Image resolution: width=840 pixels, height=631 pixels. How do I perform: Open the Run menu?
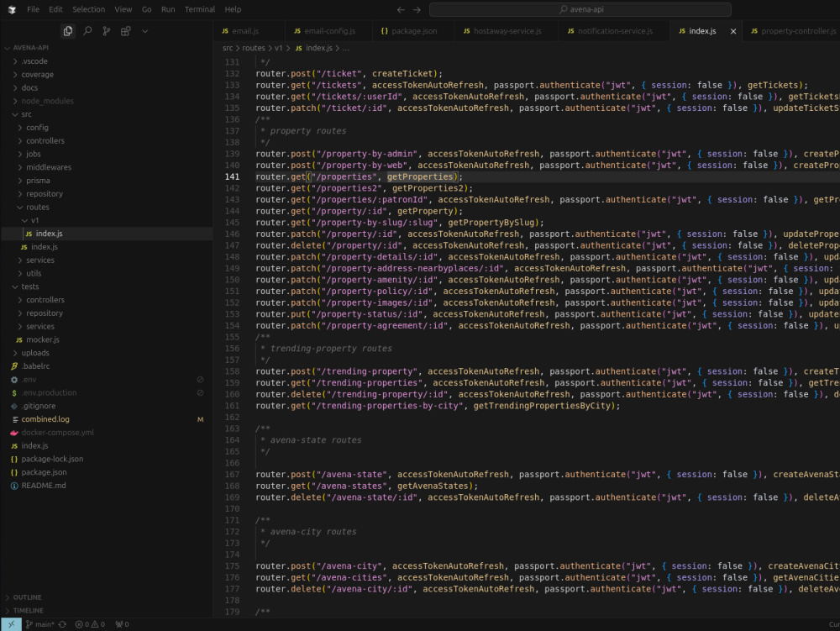(x=168, y=9)
